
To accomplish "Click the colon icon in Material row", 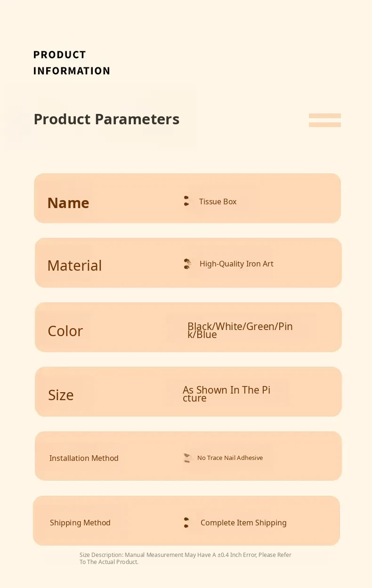I will [x=187, y=264].
